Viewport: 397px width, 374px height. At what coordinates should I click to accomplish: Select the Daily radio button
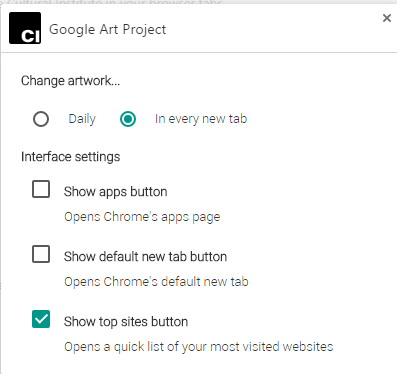(x=41, y=119)
